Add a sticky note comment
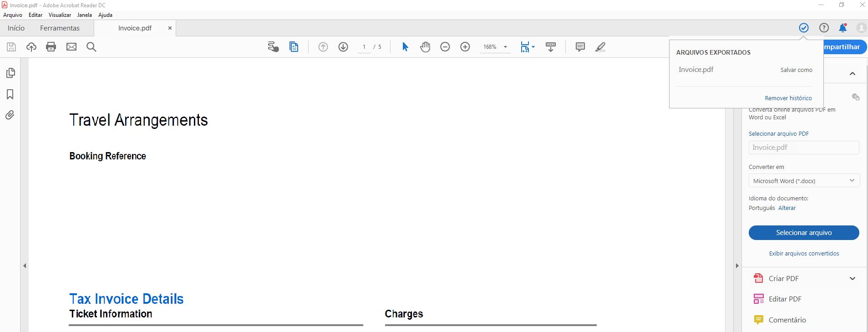868x332 pixels. [580, 47]
